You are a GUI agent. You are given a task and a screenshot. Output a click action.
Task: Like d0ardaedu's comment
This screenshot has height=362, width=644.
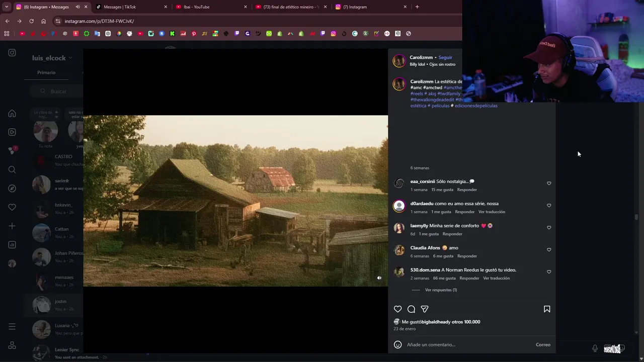[x=549, y=205]
